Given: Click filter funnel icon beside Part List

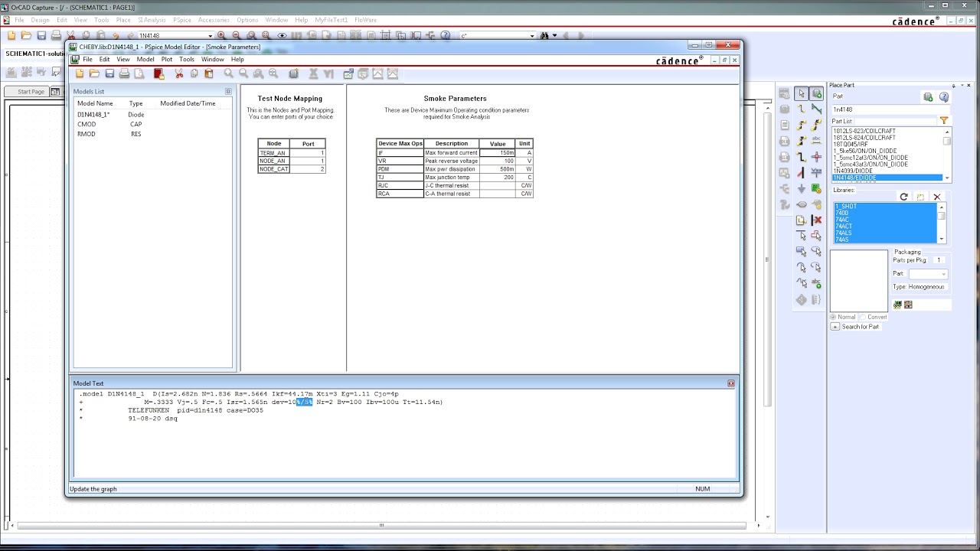Looking at the screenshot, I should tap(943, 121).
